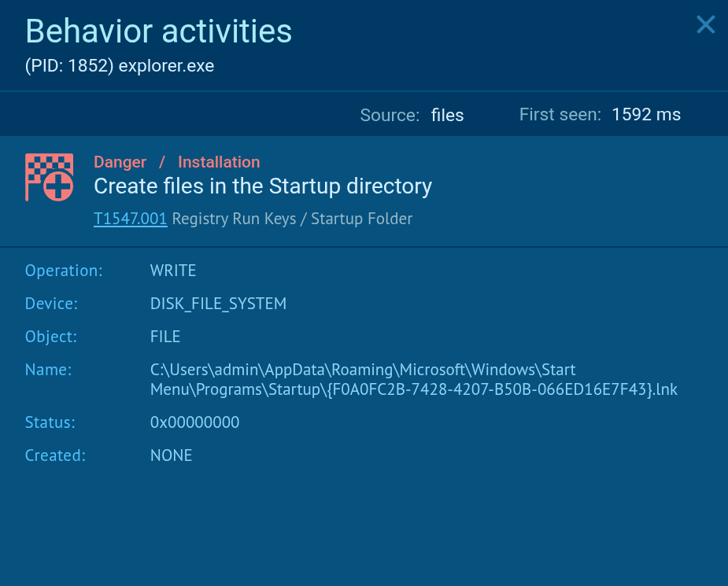The height and width of the screenshot is (586, 728).
Task: Select the Startup .lnk file path
Action: [x=413, y=379]
